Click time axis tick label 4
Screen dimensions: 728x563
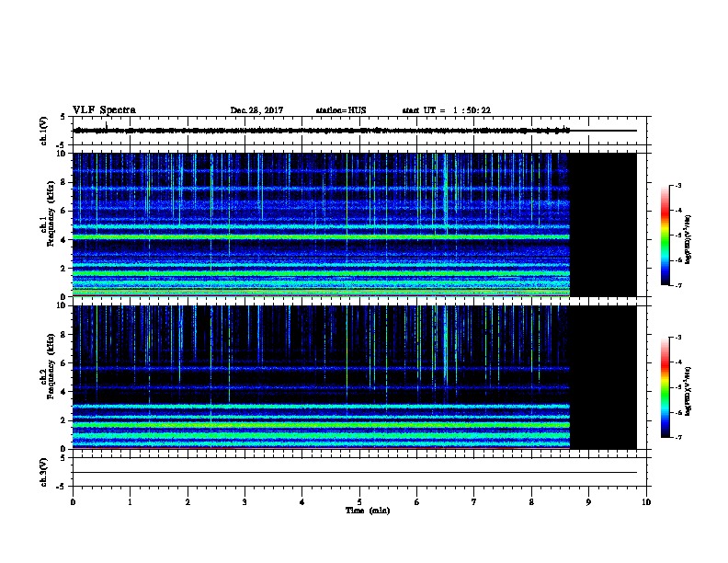point(302,502)
